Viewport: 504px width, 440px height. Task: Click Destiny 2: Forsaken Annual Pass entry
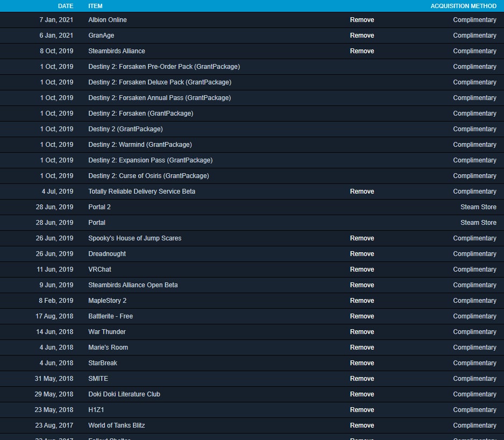coord(159,98)
